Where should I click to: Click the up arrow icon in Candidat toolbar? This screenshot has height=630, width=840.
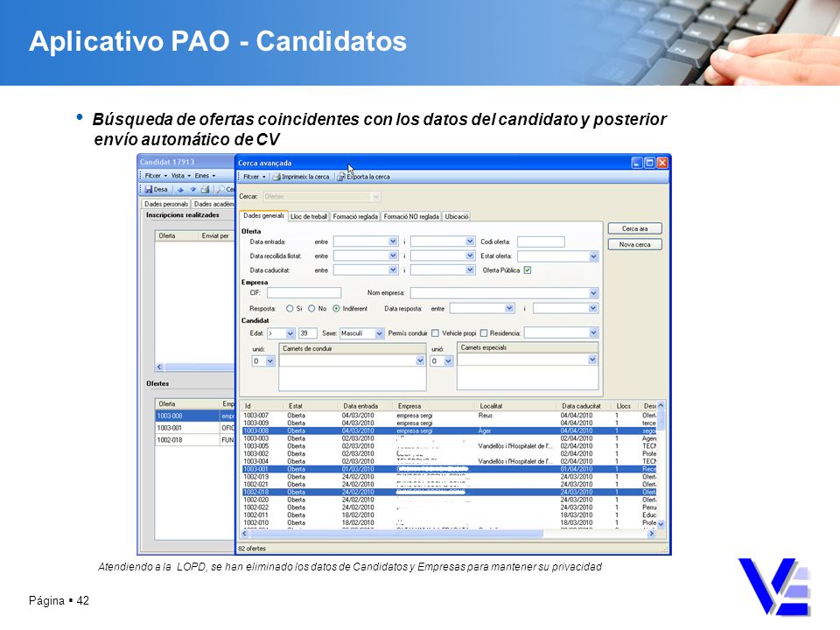point(180,190)
